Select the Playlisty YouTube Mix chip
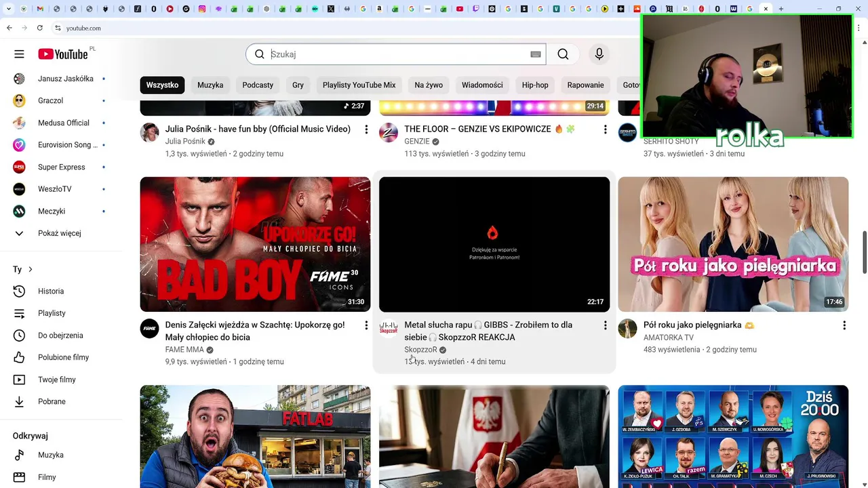Screen dimensions: 868x488 (x=359, y=85)
